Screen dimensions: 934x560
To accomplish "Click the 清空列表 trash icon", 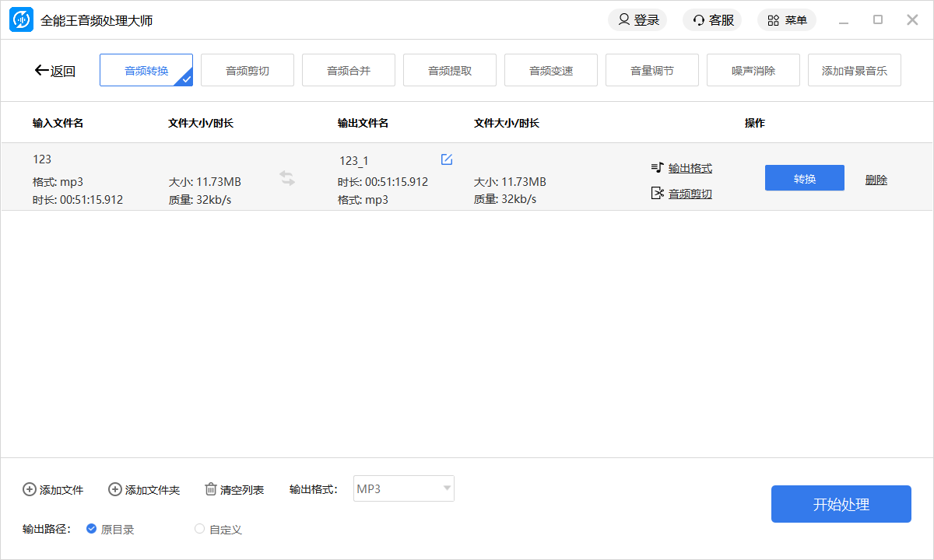I will 211,489.
